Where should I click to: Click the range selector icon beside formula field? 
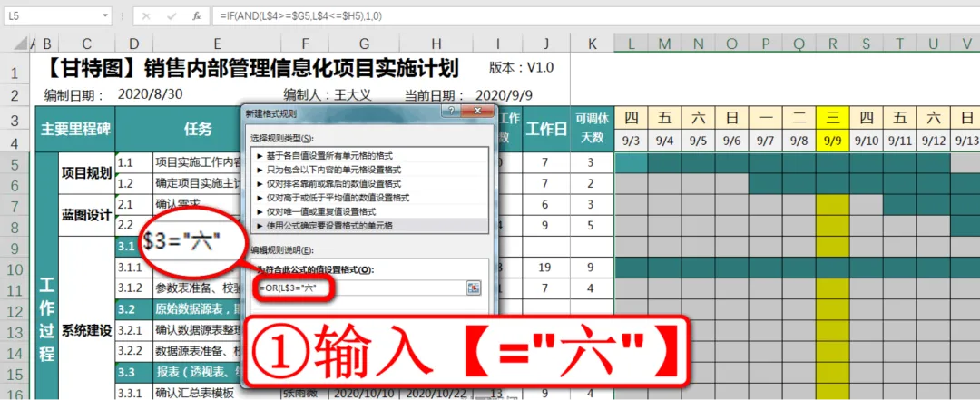click(474, 288)
